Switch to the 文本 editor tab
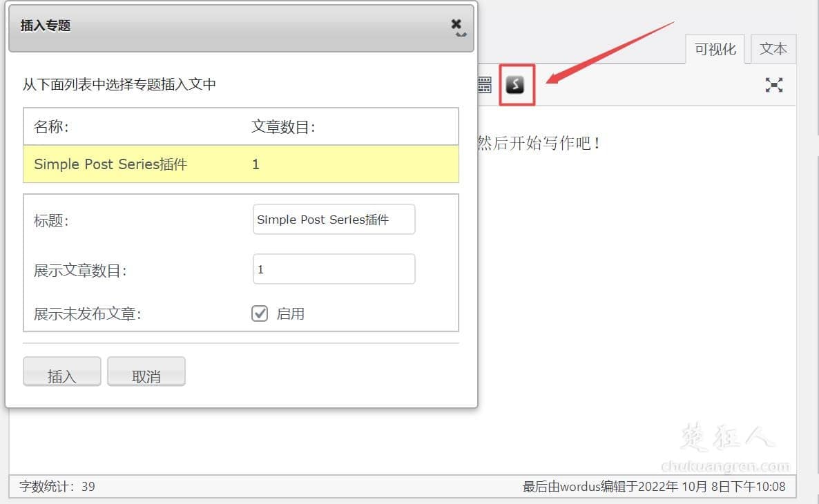819x504 pixels. tap(773, 49)
